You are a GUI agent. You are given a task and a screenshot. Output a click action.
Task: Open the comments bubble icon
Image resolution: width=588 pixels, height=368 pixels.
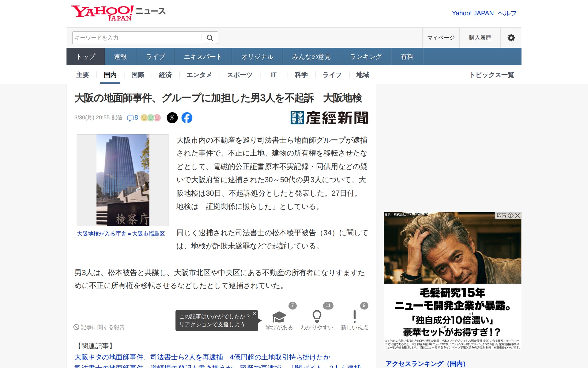[130, 118]
